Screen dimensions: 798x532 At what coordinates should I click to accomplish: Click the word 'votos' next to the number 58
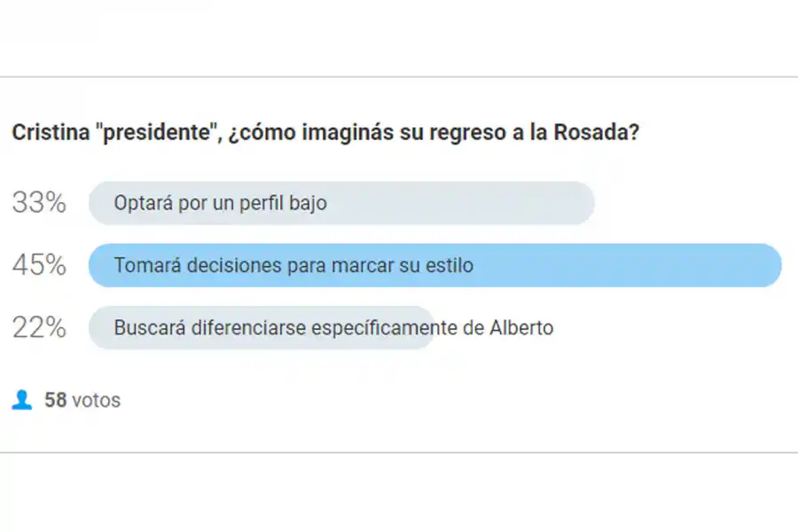pyautogui.click(x=99, y=400)
